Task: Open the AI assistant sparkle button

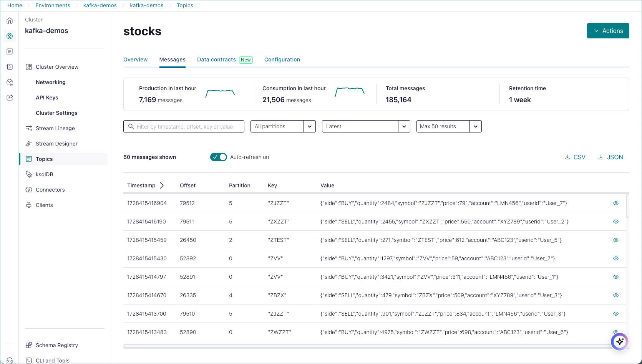Action: tap(619, 341)
